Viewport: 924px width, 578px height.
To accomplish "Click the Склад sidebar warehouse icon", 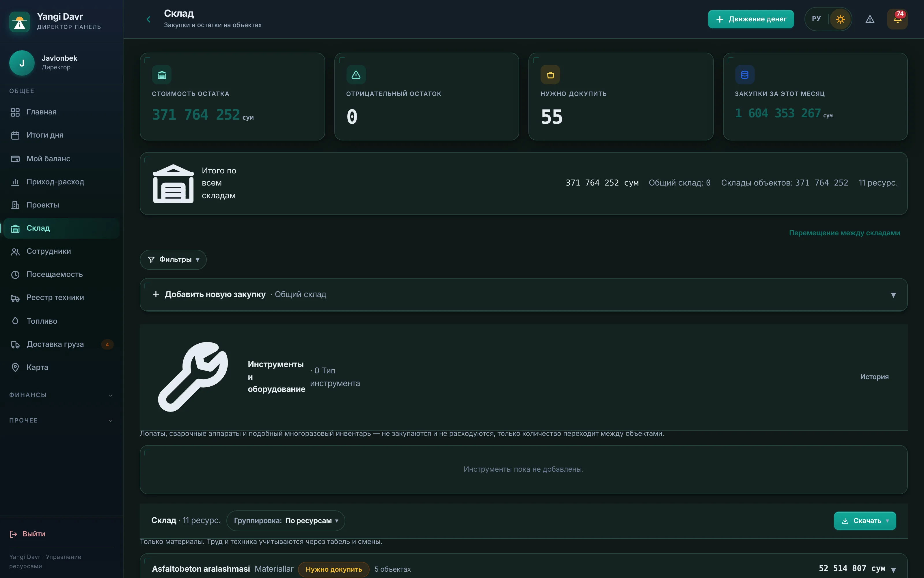I will tap(15, 229).
